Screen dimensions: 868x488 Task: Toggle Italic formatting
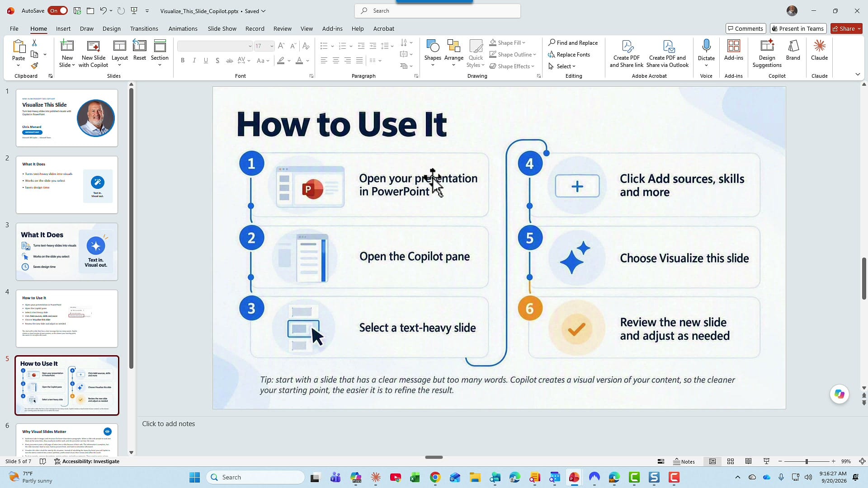pos(194,61)
